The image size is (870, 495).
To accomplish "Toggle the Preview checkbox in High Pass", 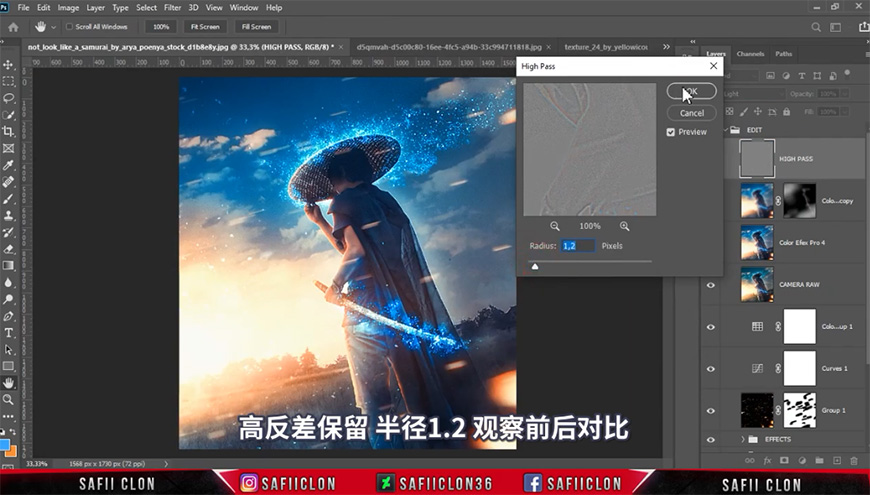I will coord(670,132).
